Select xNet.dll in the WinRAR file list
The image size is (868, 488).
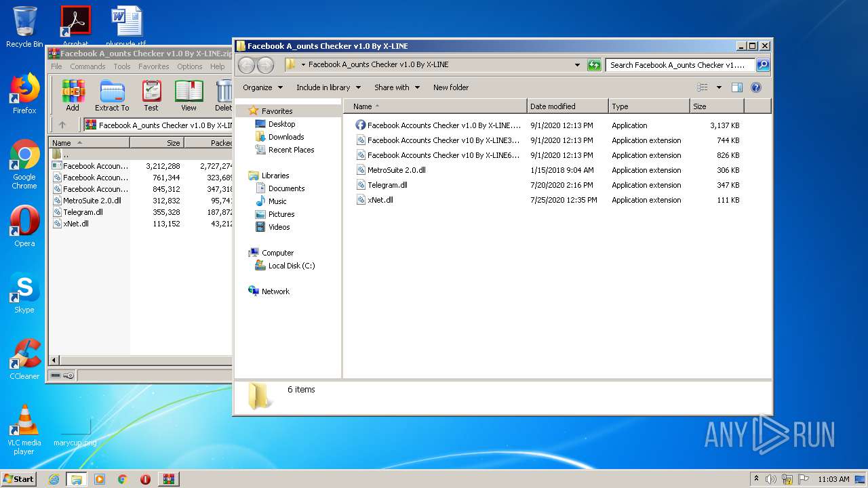click(x=75, y=224)
